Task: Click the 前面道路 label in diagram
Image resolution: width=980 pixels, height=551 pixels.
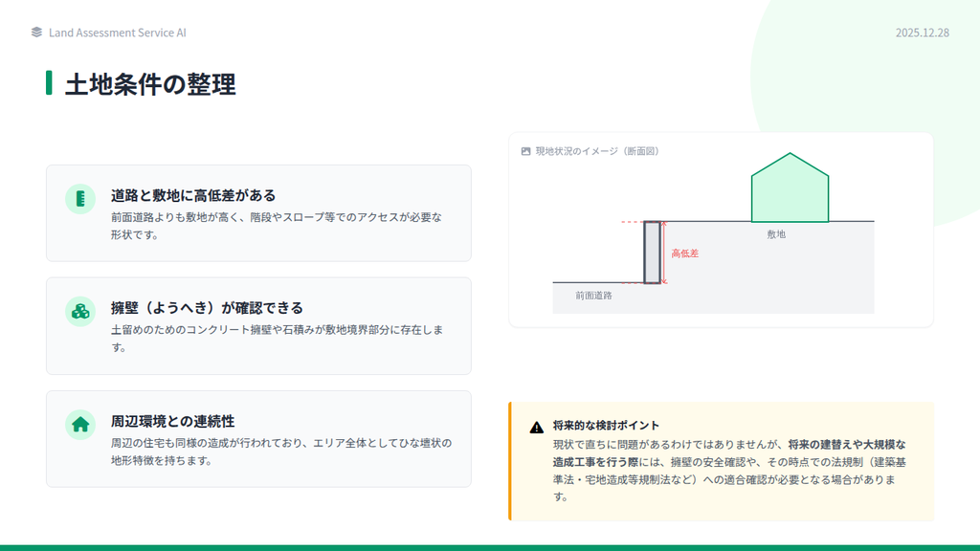Action: tap(593, 296)
